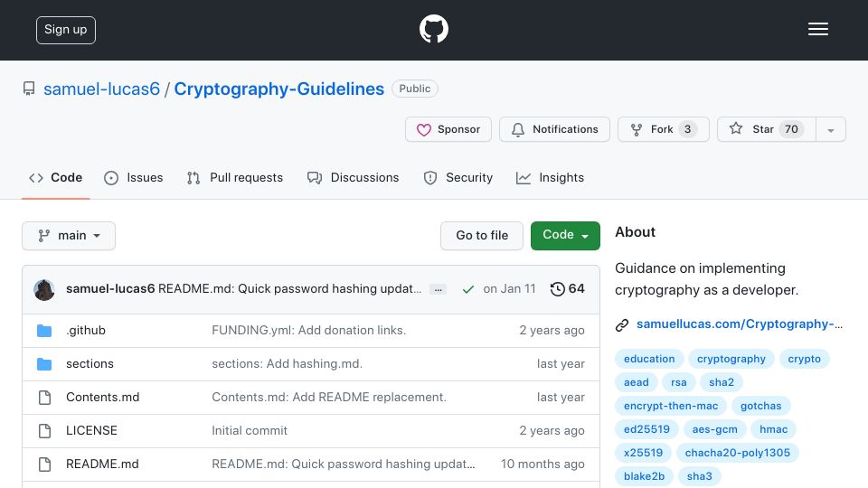This screenshot has height=488, width=868.
Task: Select the aes-gcm topic tag
Action: tap(714, 429)
